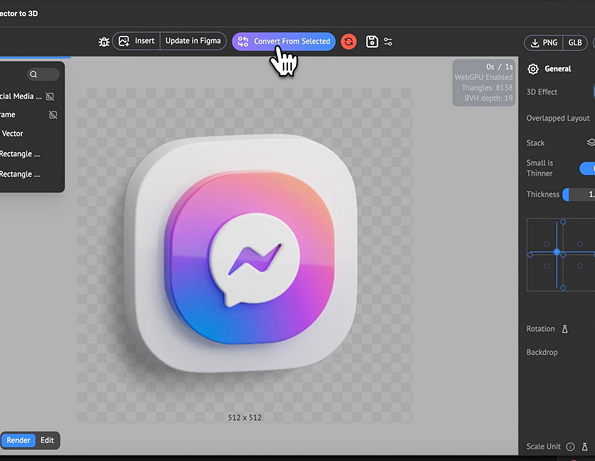Screen dimensions: 595x461
Task: Open the General settings section
Action: click(549, 69)
